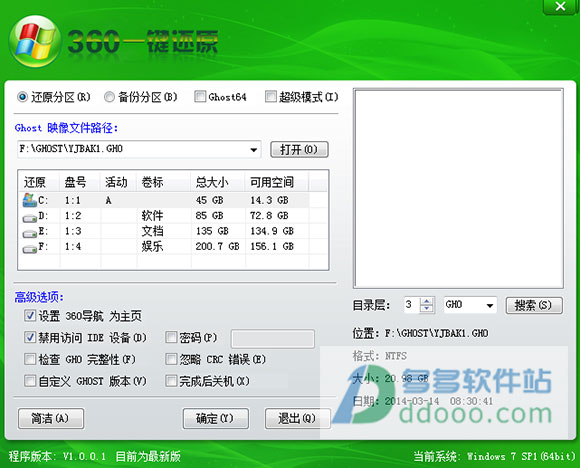Click the 确定 (Y) button
Image resolution: width=580 pixels, height=468 pixels.
[216, 418]
